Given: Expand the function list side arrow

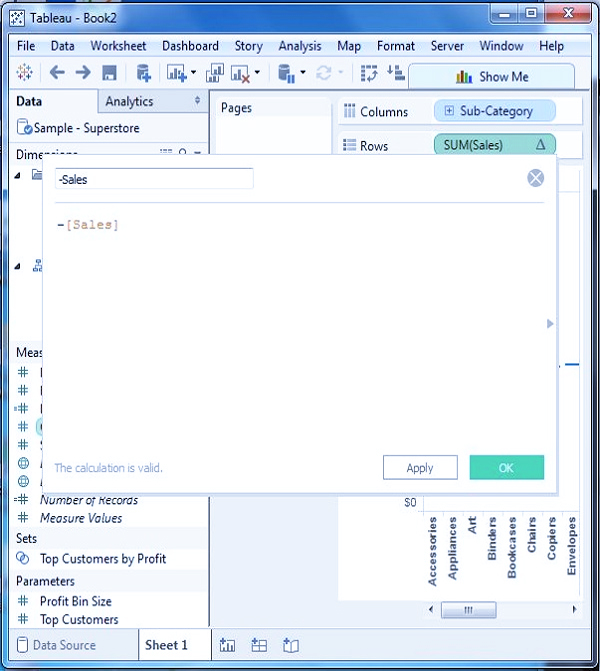Looking at the screenshot, I should point(550,324).
